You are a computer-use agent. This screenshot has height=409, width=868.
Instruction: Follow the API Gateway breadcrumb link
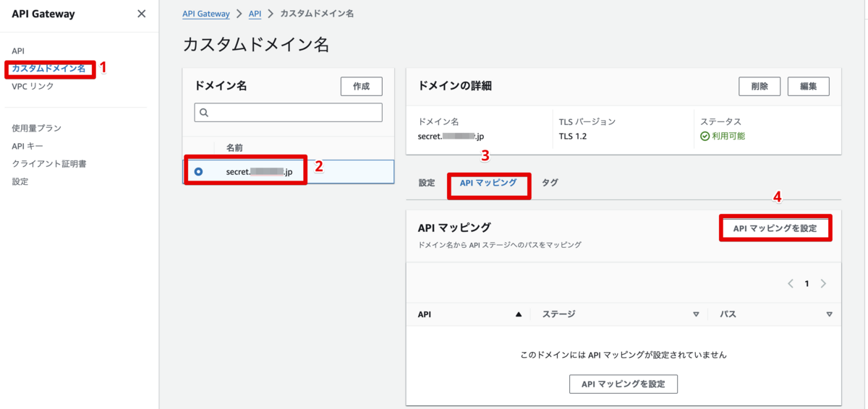coord(206,14)
